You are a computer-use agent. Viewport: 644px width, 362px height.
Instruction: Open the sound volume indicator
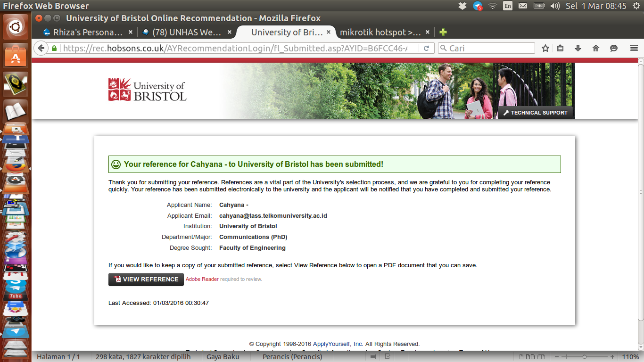(555, 6)
